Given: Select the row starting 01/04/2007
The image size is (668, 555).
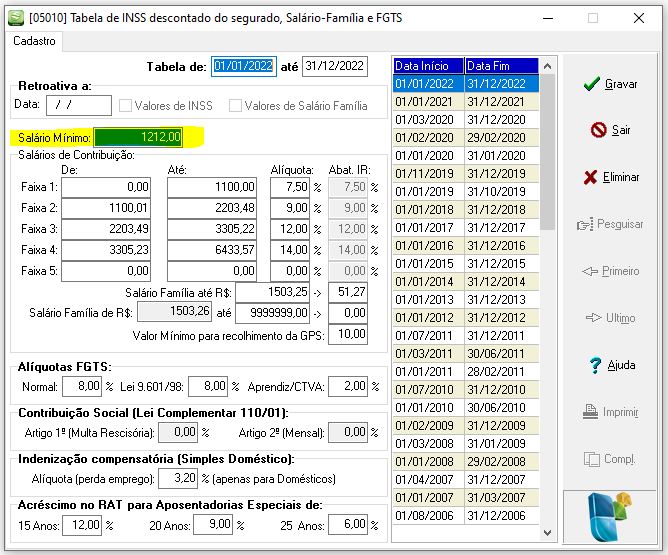Looking at the screenshot, I should (466, 480).
